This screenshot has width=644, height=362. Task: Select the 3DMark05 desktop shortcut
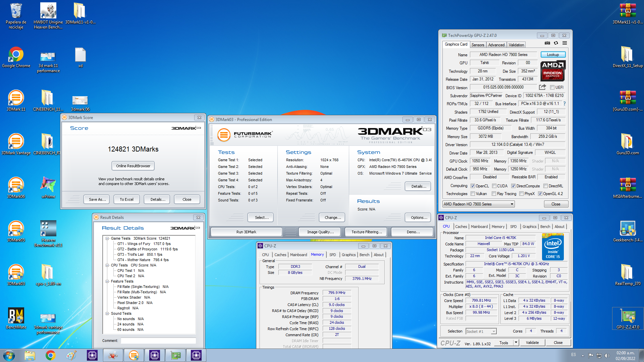coord(16,231)
